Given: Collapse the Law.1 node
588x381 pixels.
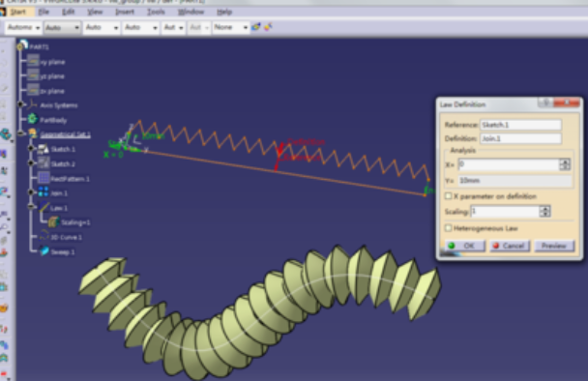Looking at the screenshot, I should (x=31, y=207).
